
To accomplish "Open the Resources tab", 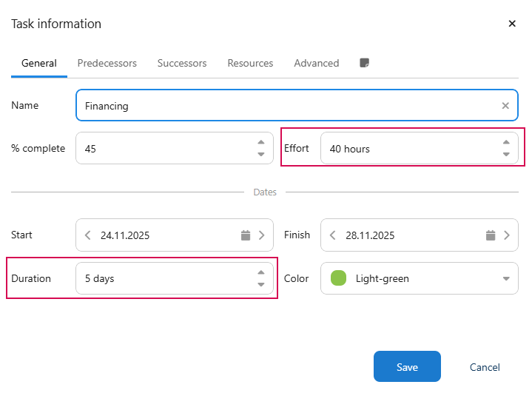I will click(x=250, y=64).
